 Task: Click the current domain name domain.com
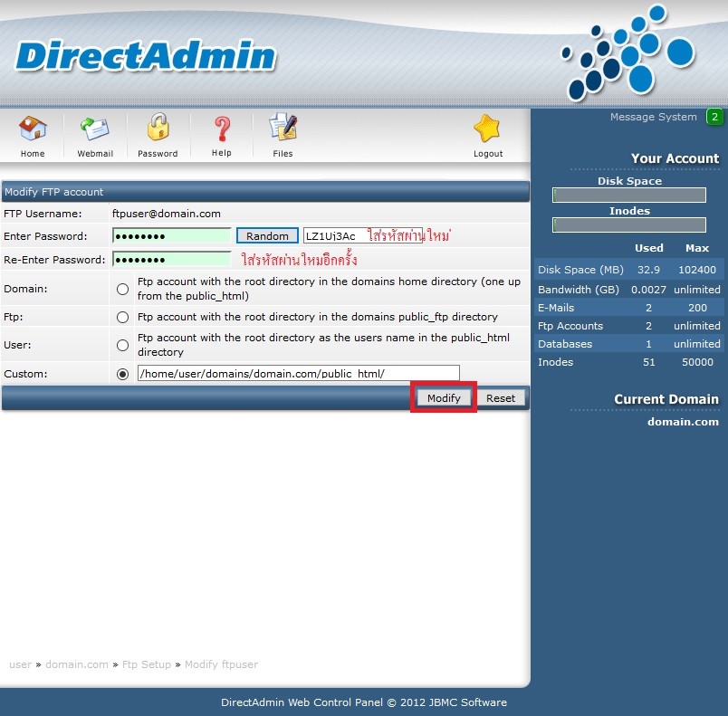pos(683,422)
